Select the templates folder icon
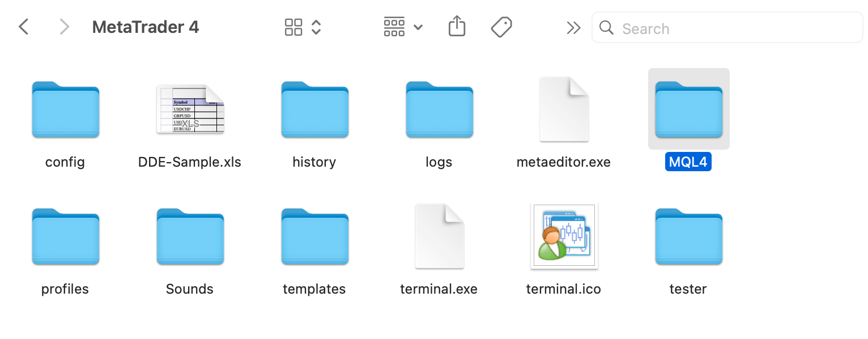 pyautogui.click(x=315, y=236)
